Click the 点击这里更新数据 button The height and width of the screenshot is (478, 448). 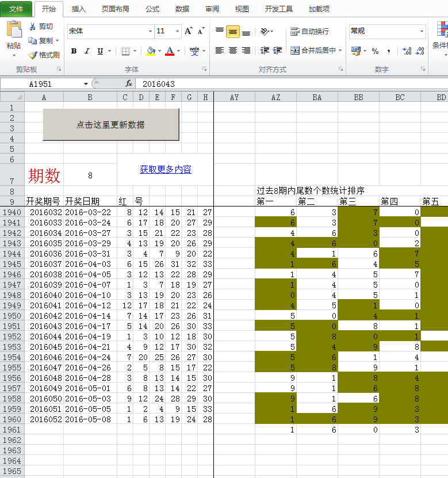click(x=111, y=125)
